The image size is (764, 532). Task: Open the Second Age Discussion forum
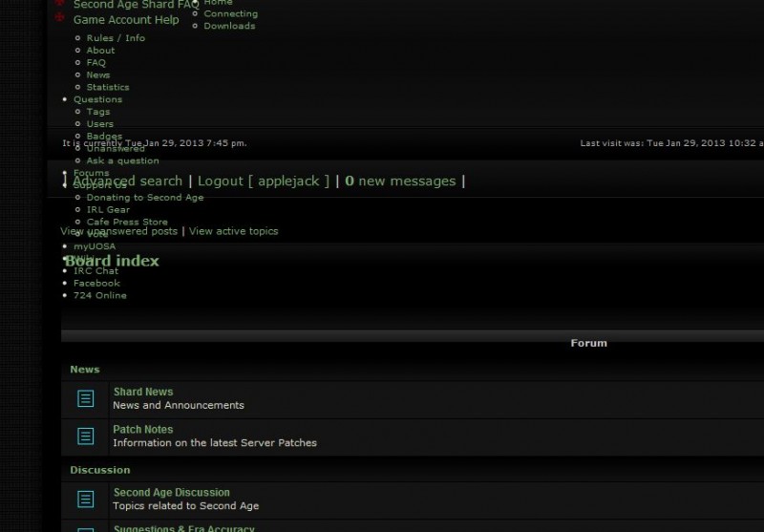pyautogui.click(x=171, y=493)
